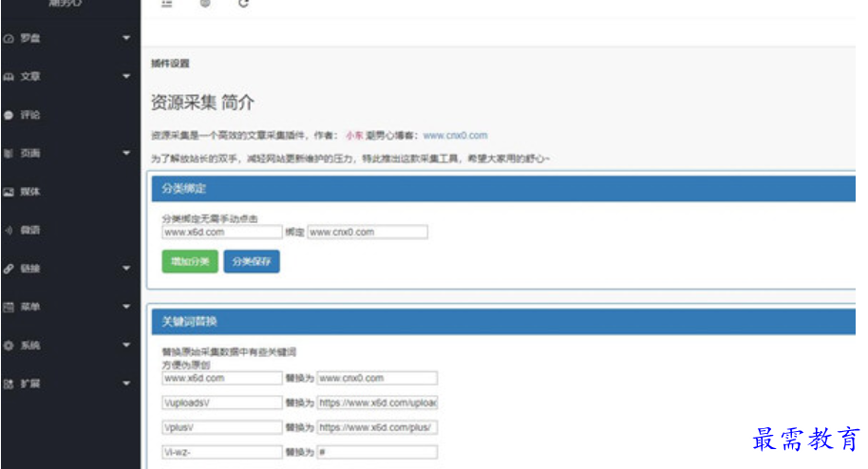
Task: Select the 系统 sidebar label
Action: pos(30,346)
